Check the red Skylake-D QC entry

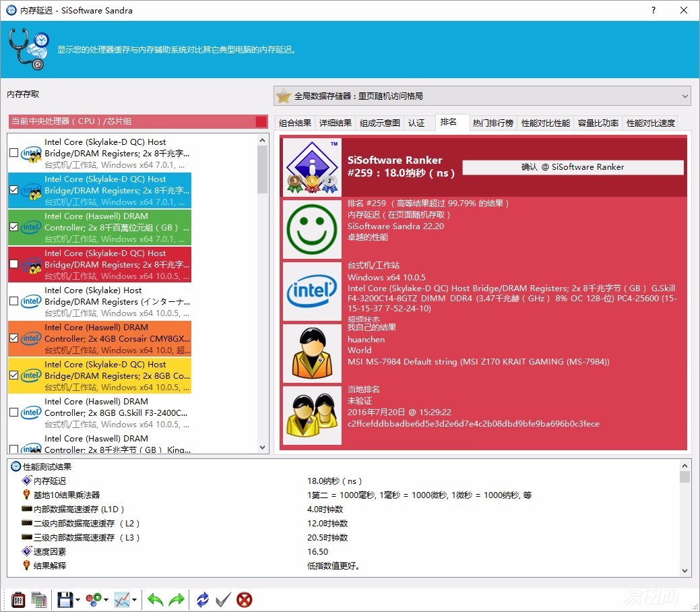pos(14,264)
